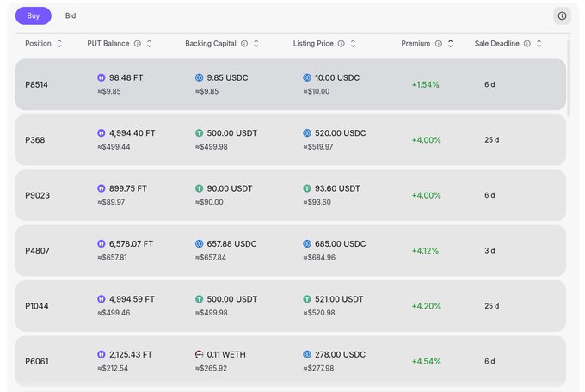Click the USDC icon next to 10.00 USDC
The height and width of the screenshot is (392, 585).
point(306,77)
